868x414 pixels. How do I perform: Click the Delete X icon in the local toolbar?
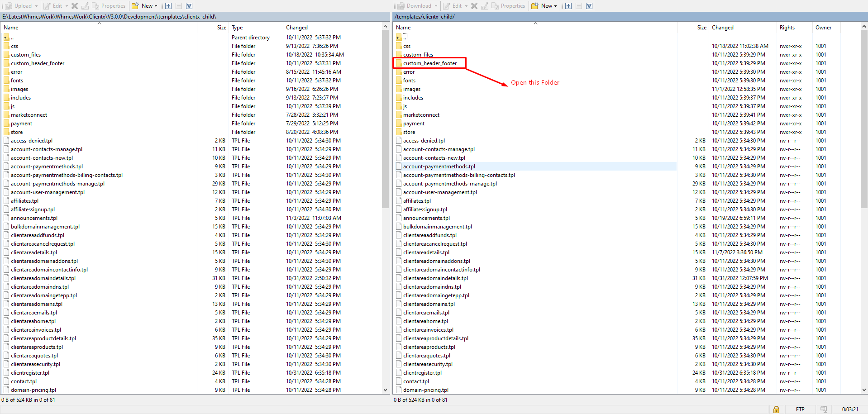click(75, 6)
